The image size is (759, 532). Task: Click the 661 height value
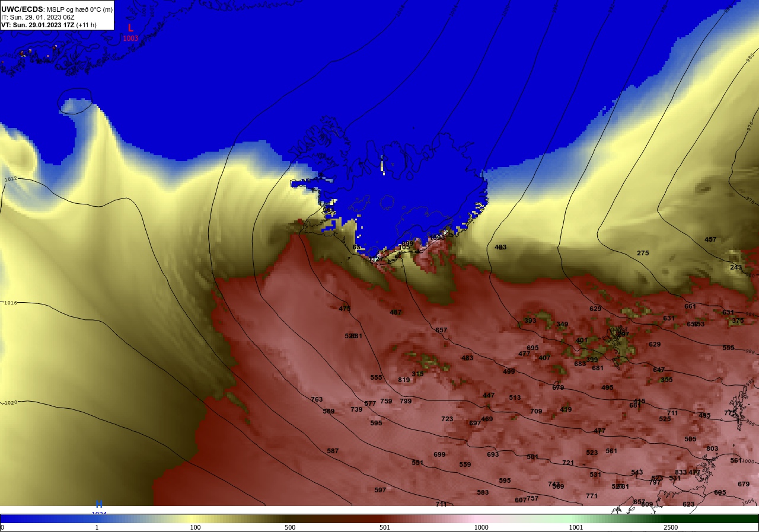(690, 306)
